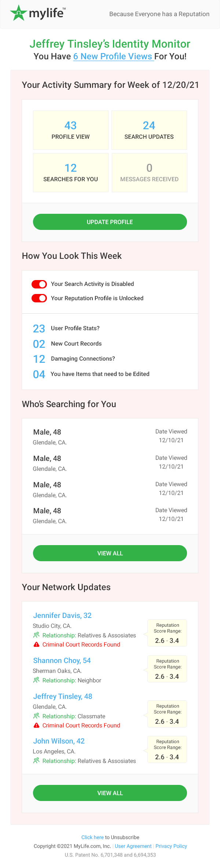Open the 6 New Profile Views link
This screenshot has height=868, width=220.
click(113, 56)
